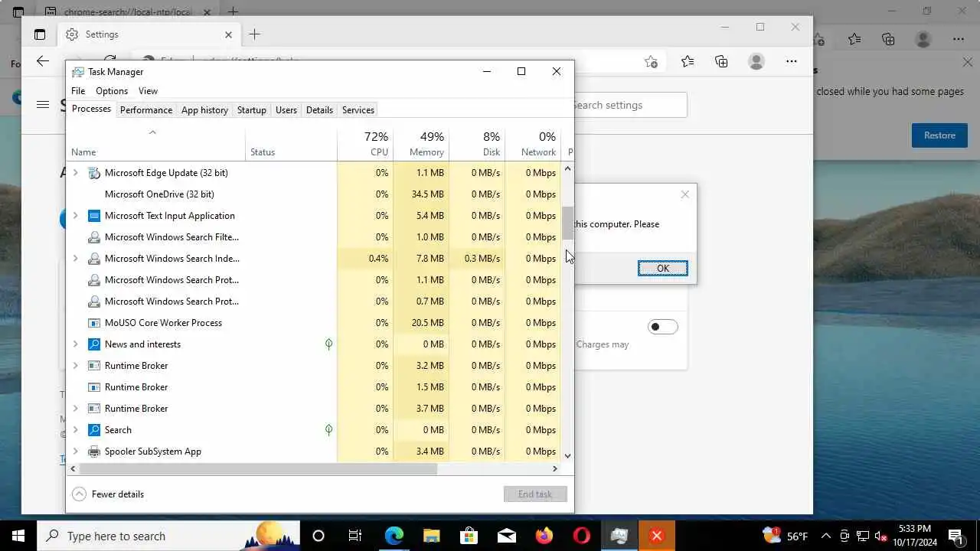
Task: Sort processes by the Disk column header
Action: (x=477, y=143)
